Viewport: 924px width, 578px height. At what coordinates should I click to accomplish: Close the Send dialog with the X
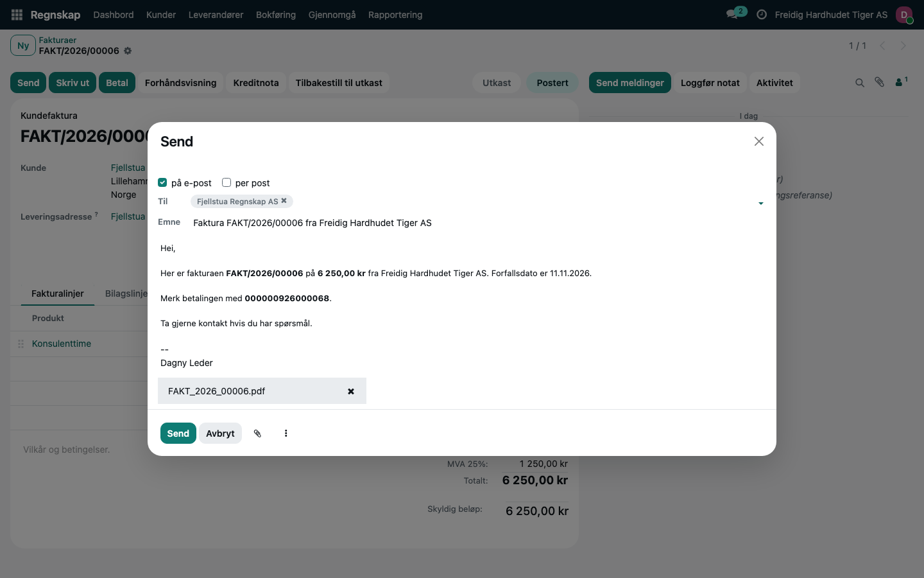tap(759, 141)
